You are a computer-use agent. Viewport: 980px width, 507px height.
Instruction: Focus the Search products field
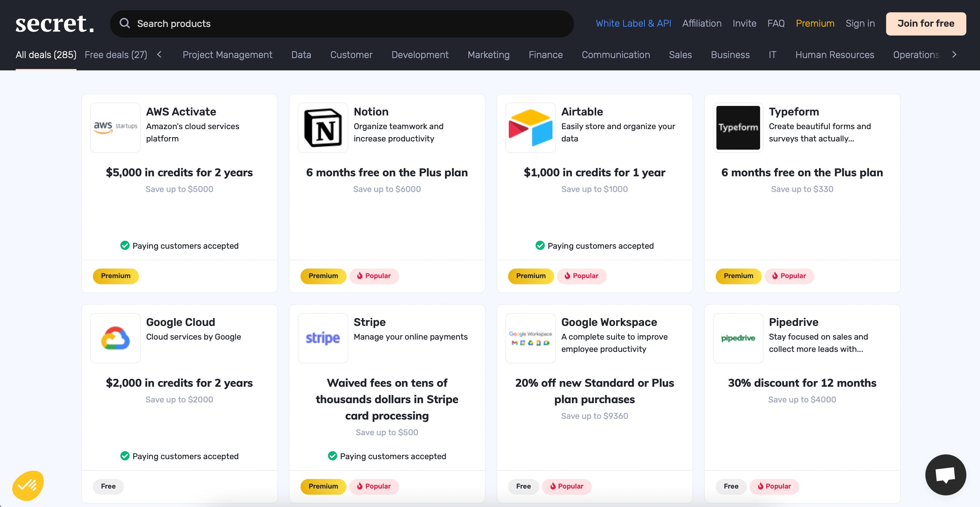tap(341, 24)
